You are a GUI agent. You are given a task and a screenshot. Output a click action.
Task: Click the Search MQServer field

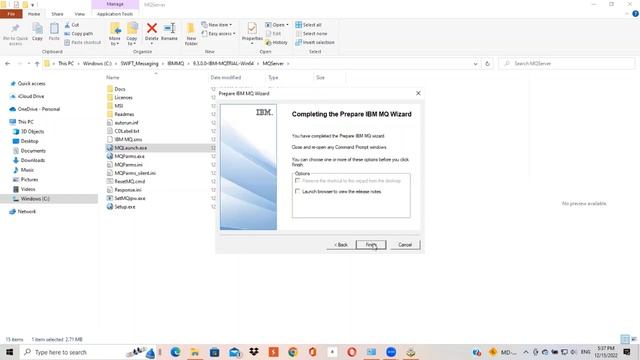[567, 64]
